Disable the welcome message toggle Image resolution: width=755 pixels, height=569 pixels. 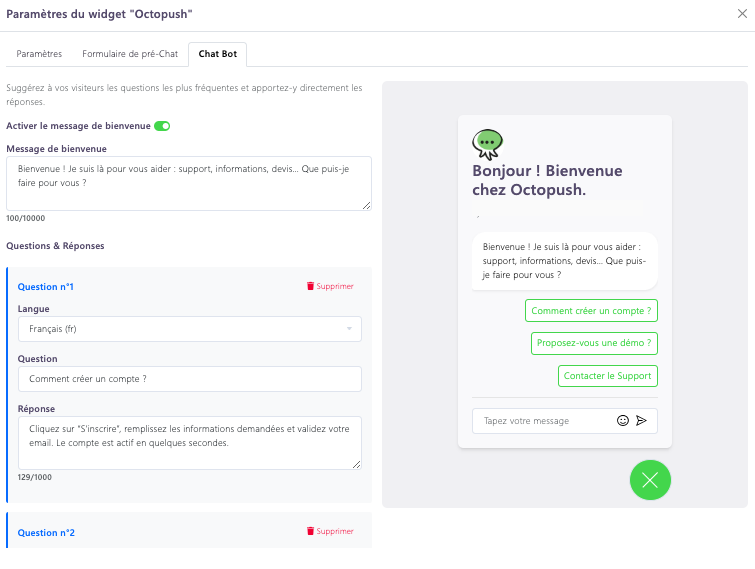pyautogui.click(x=162, y=126)
